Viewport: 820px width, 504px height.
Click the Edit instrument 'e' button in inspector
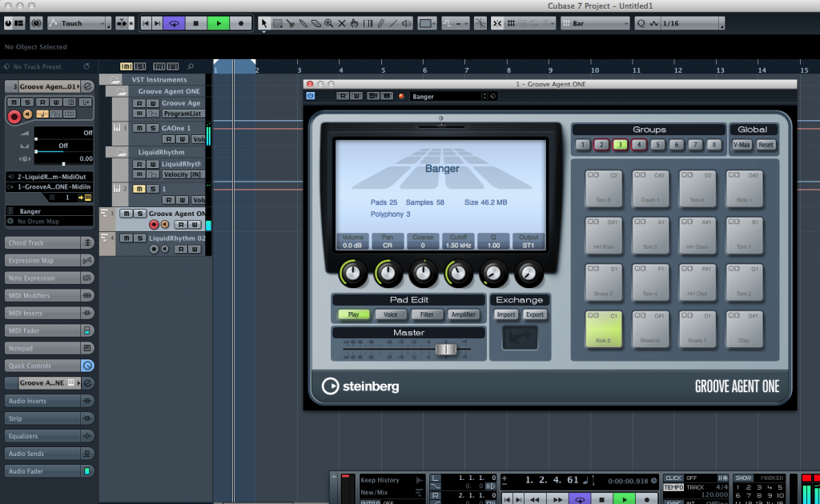click(88, 86)
